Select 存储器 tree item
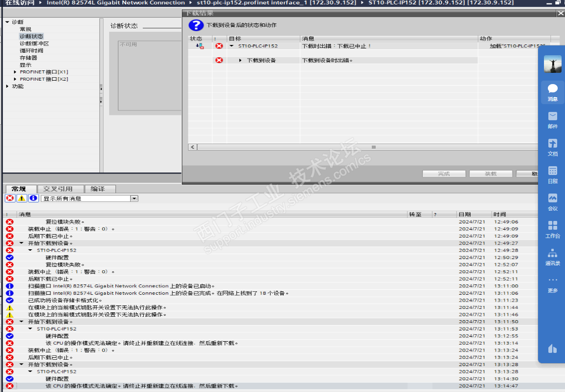Screen dimensions: 565x392 (x=28, y=58)
